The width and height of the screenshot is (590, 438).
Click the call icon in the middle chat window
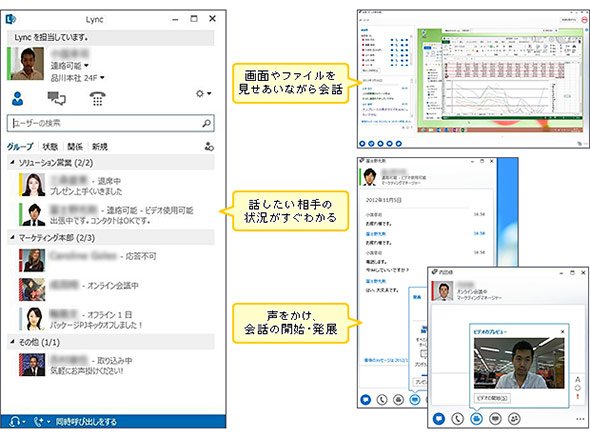(x=382, y=400)
